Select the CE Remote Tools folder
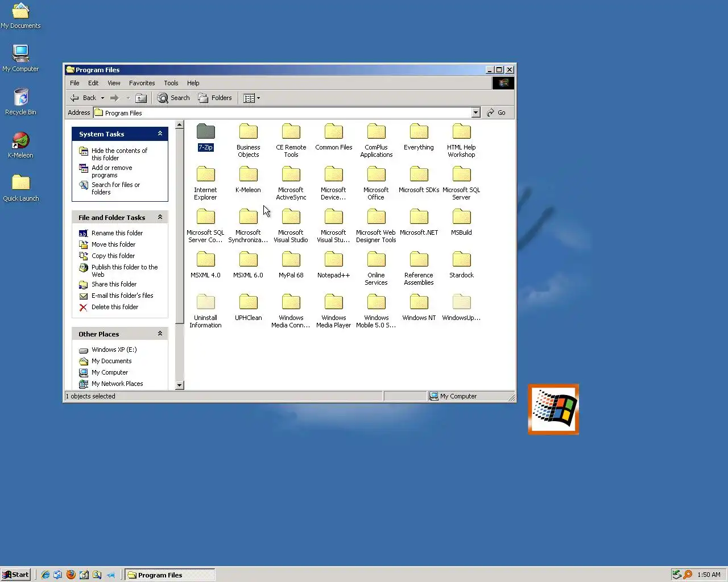The width and height of the screenshot is (728, 582). tap(291, 140)
